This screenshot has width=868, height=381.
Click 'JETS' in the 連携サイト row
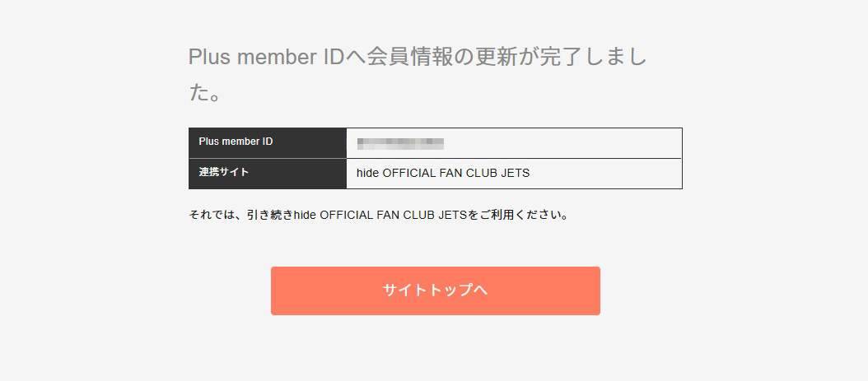pos(516,173)
